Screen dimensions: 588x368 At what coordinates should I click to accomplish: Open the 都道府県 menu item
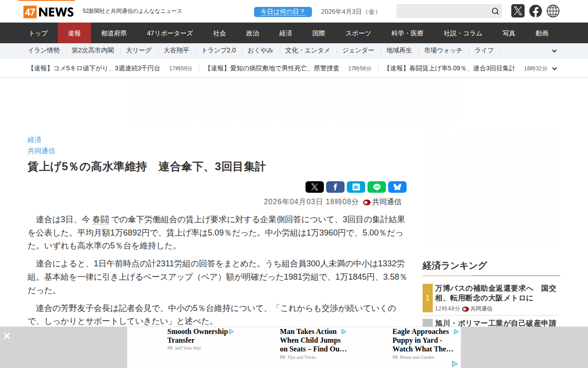click(x=114, y=33)
